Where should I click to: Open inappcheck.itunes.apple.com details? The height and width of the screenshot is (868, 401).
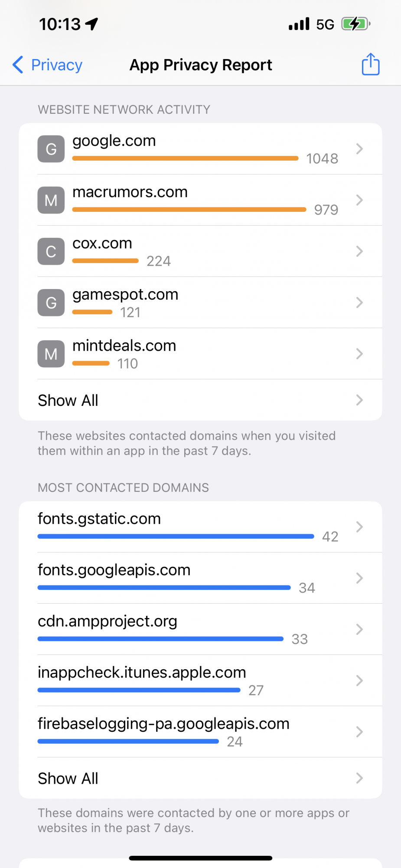[359, 681]
